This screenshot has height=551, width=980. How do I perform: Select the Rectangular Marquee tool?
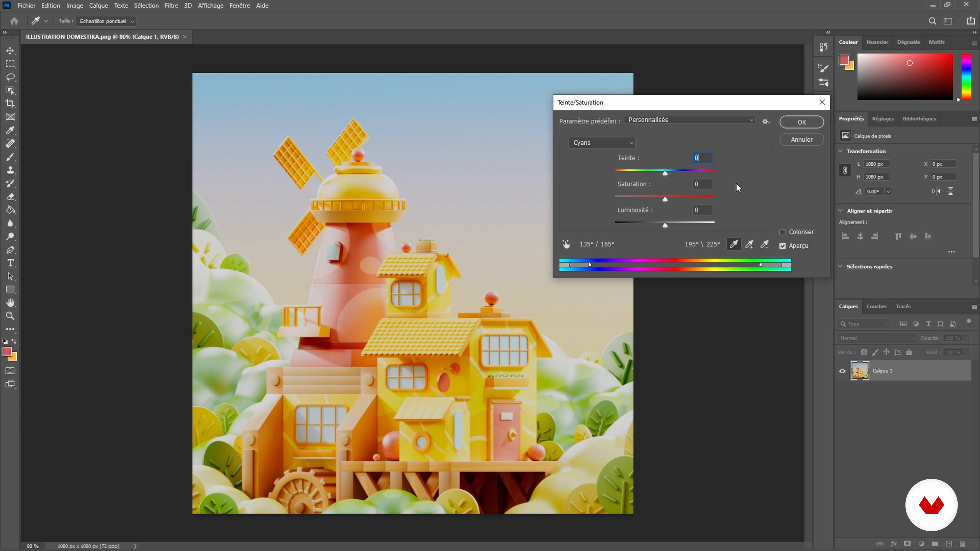click(10, 64)
